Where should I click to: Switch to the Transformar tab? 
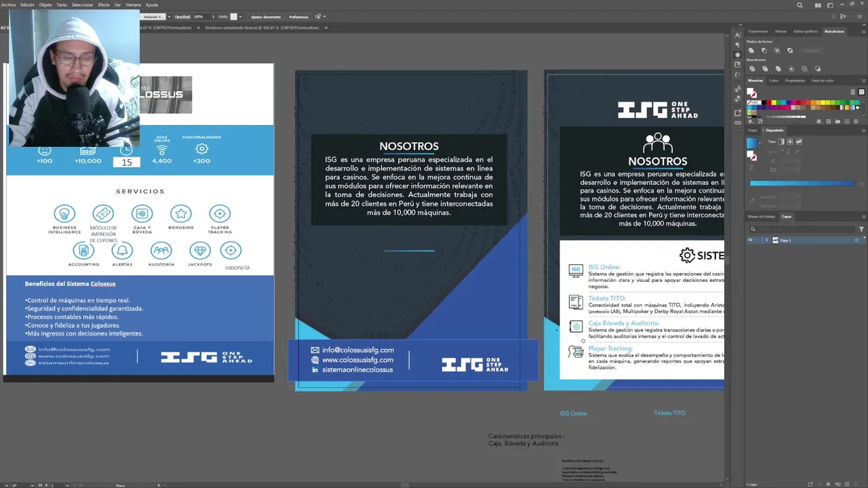point(758,31)
